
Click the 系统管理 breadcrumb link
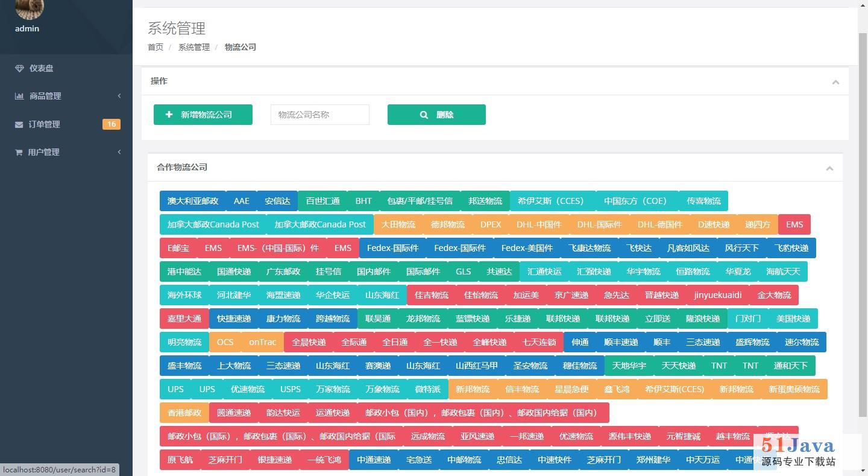point(194,47)
